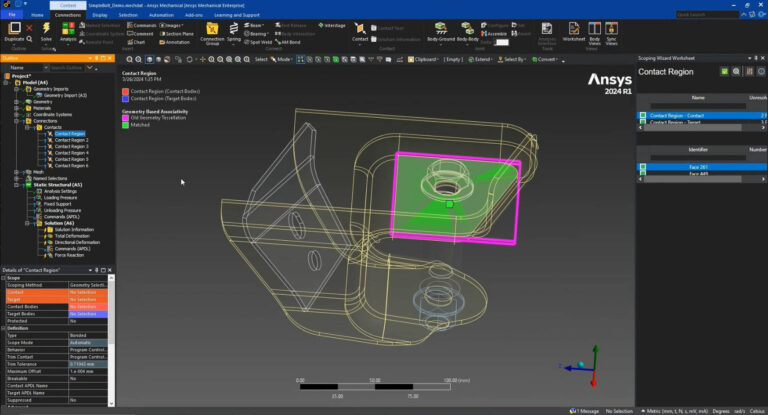Click the Body Views icon
The image size is (768, 415).
coord(594,28)
